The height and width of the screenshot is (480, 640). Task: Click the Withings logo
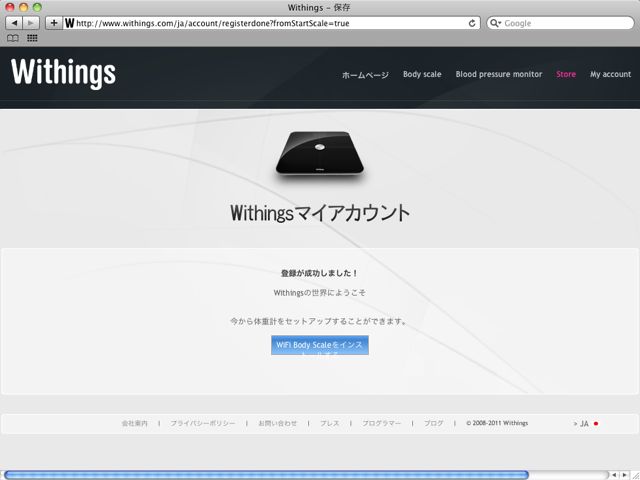pos(64,73)
